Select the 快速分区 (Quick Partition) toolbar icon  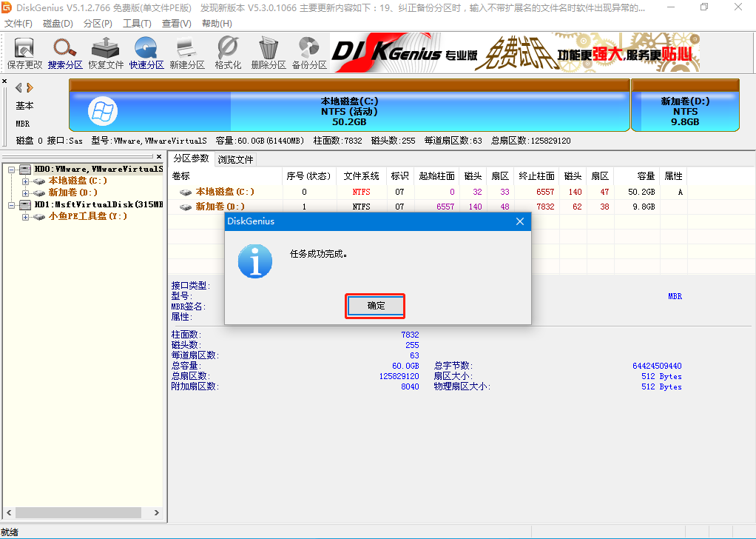click(146, 53)
